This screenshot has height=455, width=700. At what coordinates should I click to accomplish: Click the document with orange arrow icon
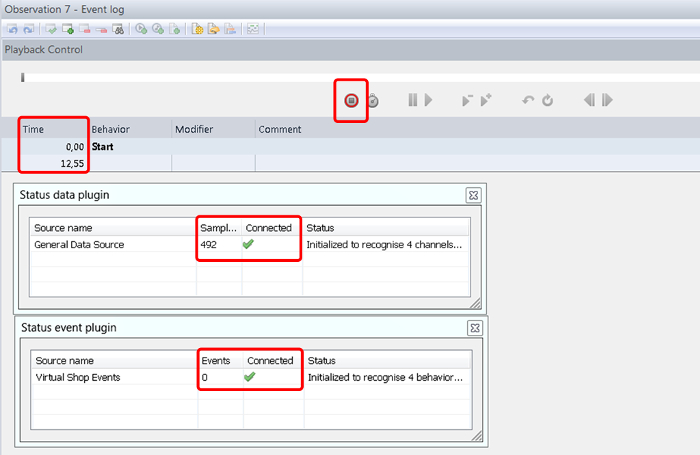click(214, 29)
